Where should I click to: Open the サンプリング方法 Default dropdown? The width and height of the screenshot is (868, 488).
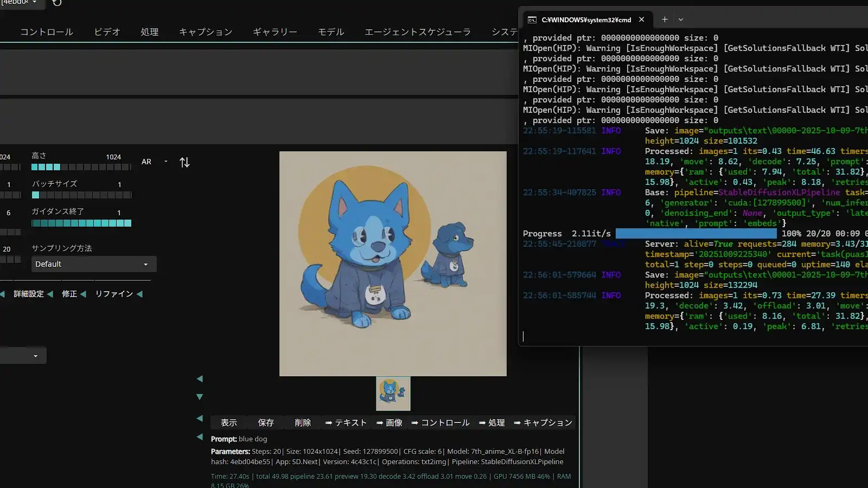tap(93, 264)
